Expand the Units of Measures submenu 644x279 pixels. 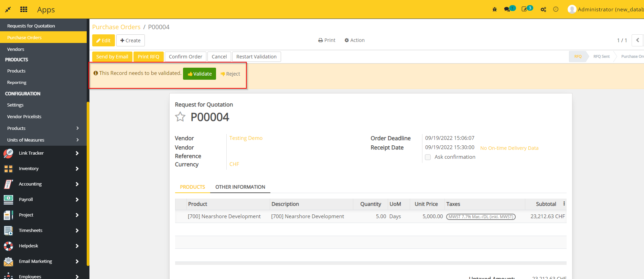click(x=77, y=140)
